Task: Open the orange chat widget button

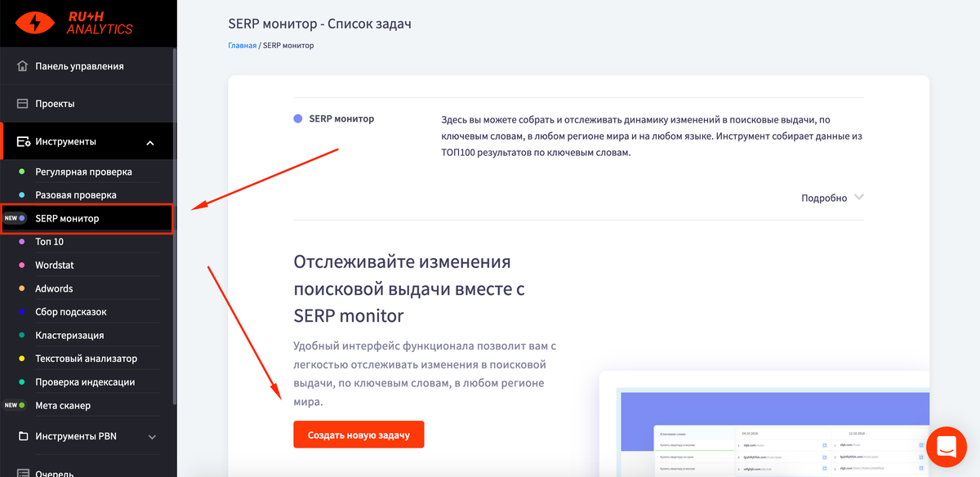Action: click(x=947, y=446)
